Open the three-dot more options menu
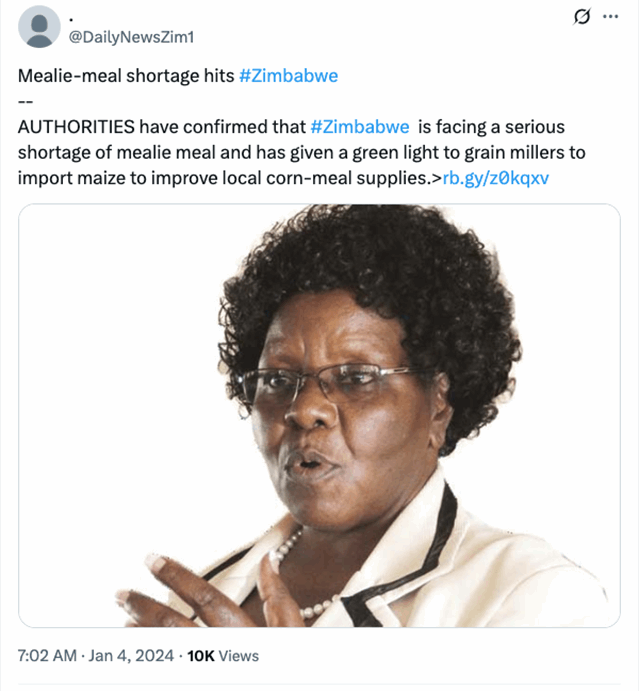The height and width of the screenshot is (691, 639). pos(611,17)
